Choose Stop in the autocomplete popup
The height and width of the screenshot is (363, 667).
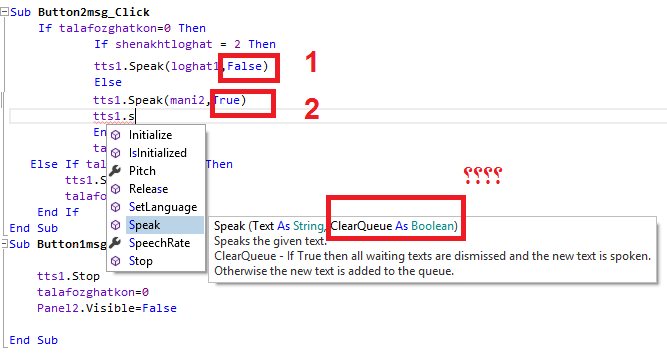coord(140,261)
